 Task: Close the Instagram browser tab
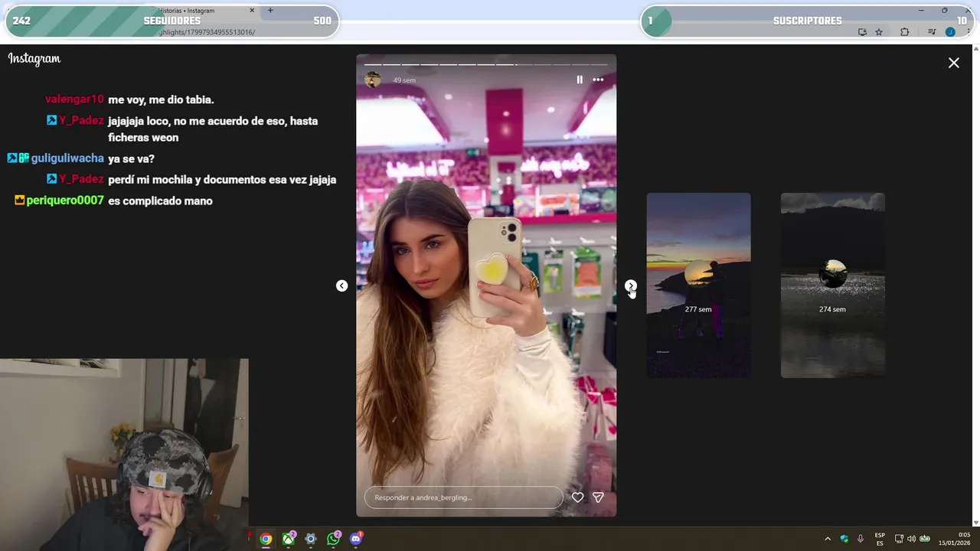coord(252,11)
